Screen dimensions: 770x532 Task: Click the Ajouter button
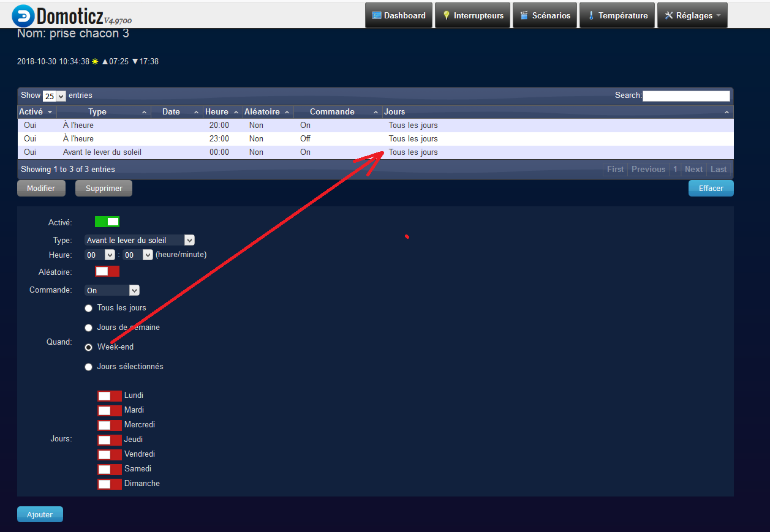(x=40, y=515)
